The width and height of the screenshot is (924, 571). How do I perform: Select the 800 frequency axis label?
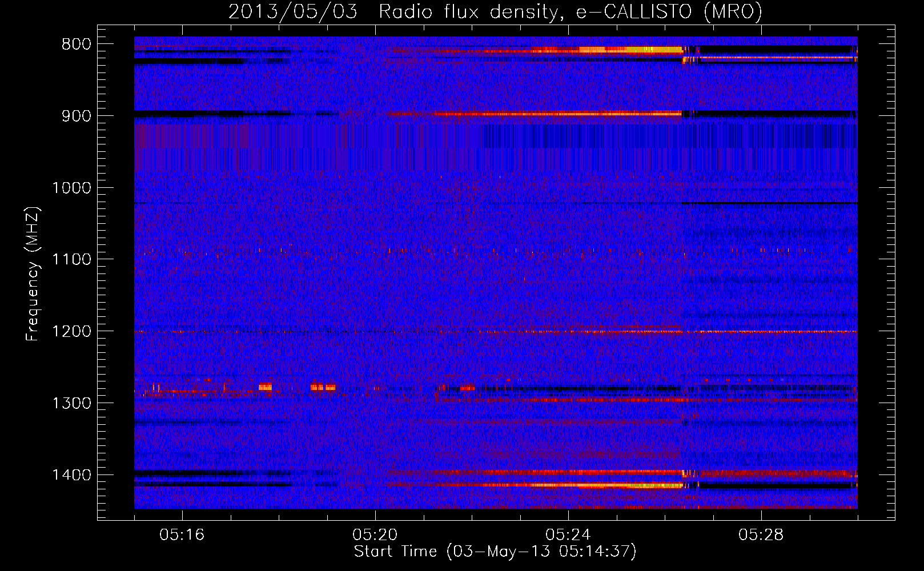pyautogui.click(x=76, y=45)
